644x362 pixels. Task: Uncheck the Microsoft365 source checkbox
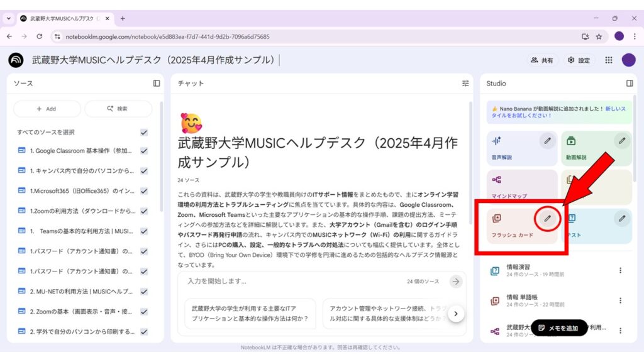point(144,191)
